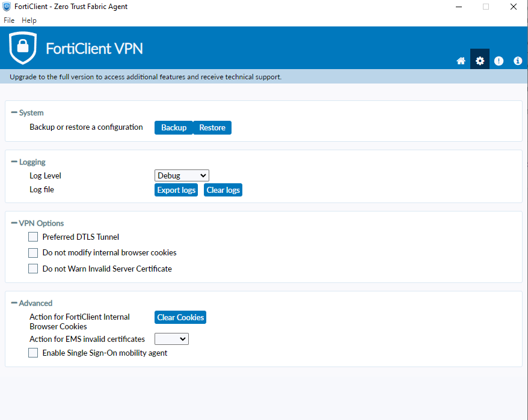
Task: Click the Export logs button
Action: pyautogui.click(x=176, y=190)
